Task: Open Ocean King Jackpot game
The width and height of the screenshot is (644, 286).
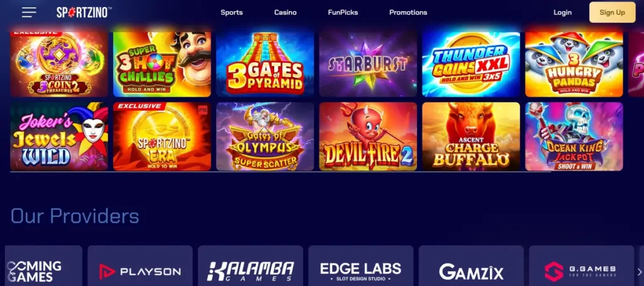Action: (574, 136)
